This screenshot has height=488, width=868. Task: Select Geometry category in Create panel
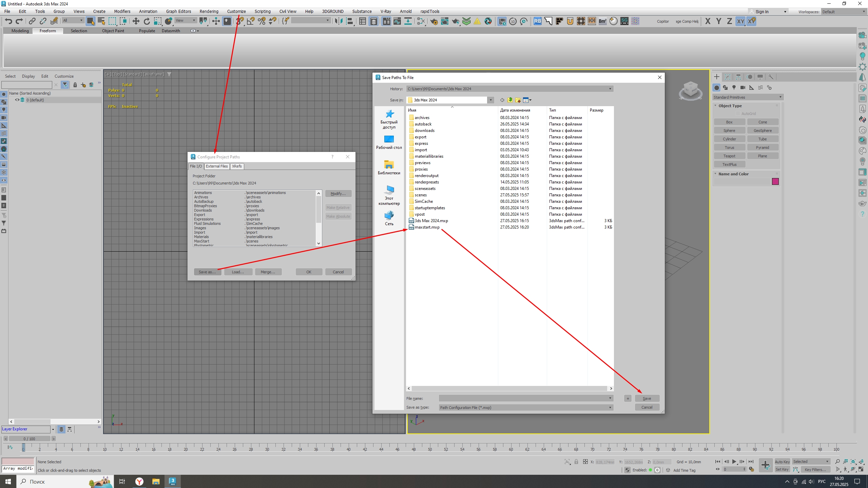point(716,88)
